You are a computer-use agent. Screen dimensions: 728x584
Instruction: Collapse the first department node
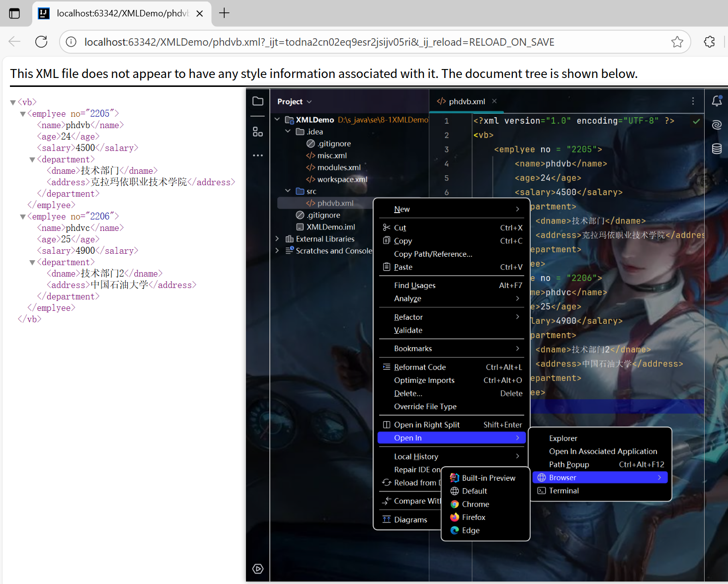pos(32,160)
